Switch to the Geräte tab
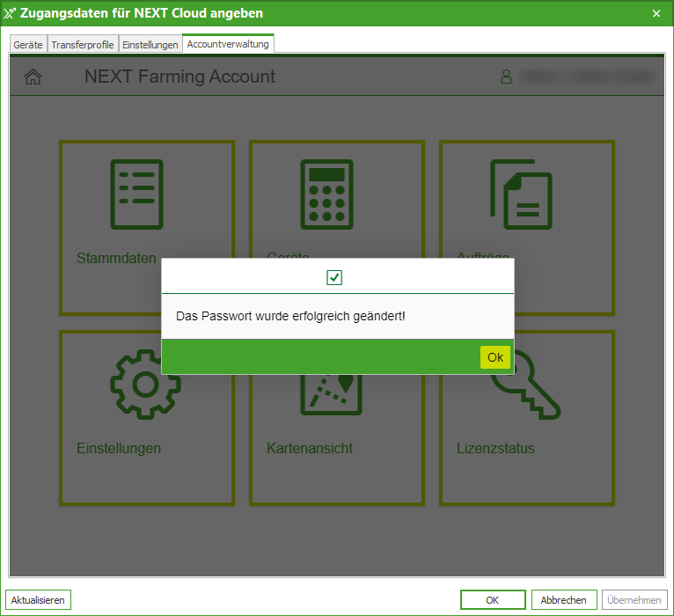674x616 pixels. 28,45
